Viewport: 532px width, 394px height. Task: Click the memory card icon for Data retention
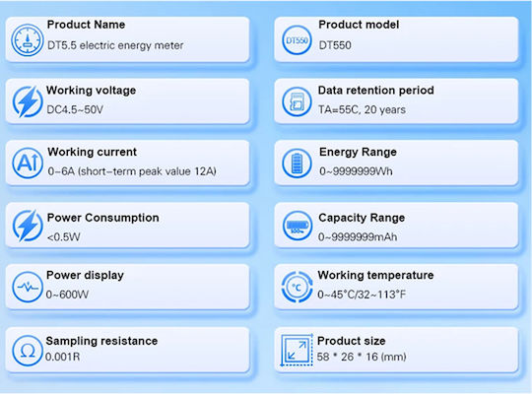tap(297, 101)
